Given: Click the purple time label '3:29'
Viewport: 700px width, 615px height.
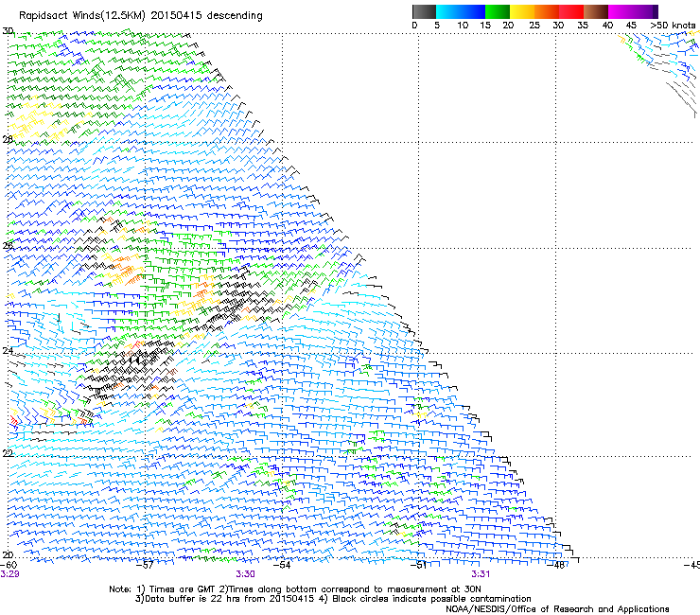Looking at the screenshot, I should point(9,574).
